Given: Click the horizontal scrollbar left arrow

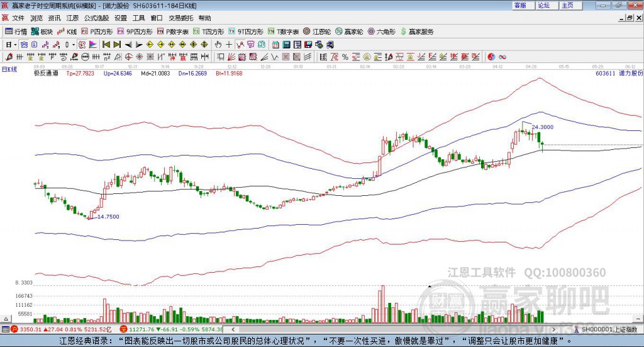Looking at the screenshot, I should [x=233, y=329].
